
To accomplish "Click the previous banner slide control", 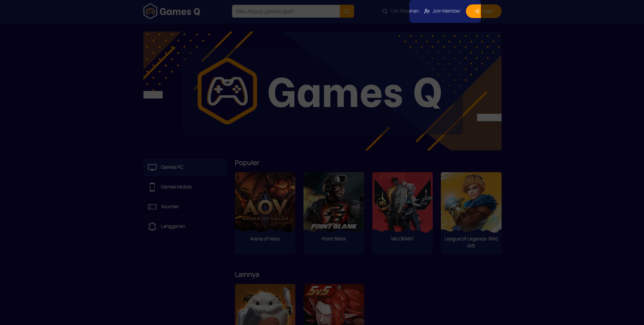I will tap(153, 95).
